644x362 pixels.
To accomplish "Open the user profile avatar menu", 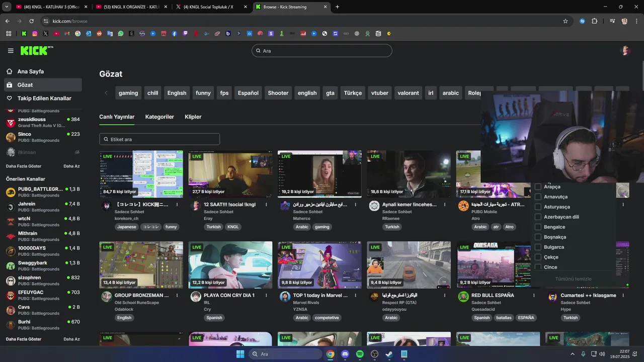I will pyautogui.click(x=625, y=50).
